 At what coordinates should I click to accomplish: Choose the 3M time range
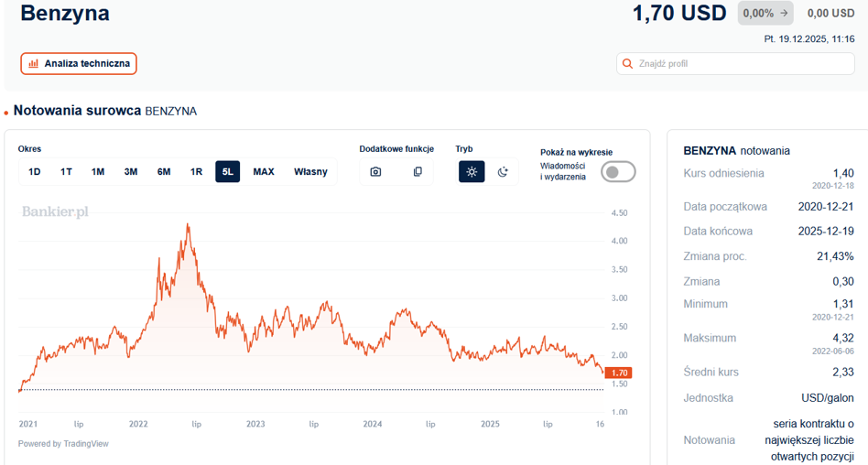[131, 171]
